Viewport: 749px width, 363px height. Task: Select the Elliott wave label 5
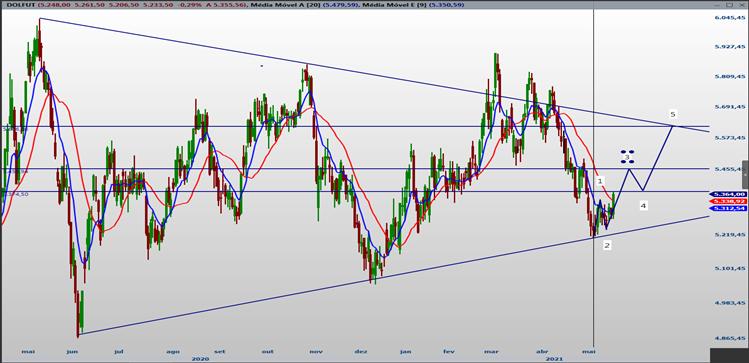(673, 114)
